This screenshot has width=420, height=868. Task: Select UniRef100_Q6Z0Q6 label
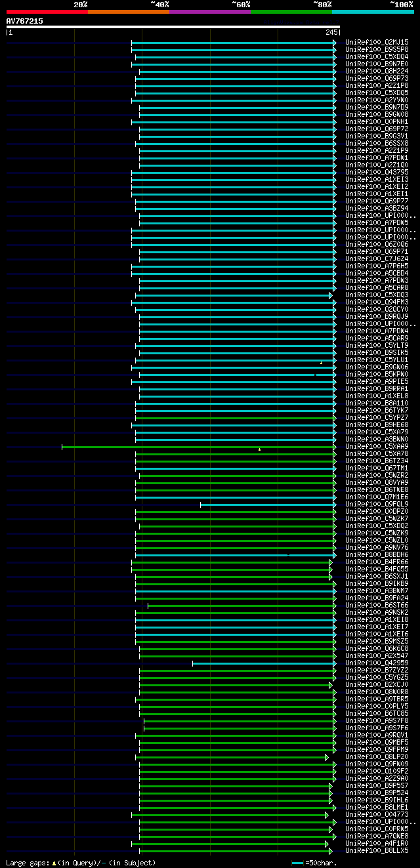[x=377, y=244]
